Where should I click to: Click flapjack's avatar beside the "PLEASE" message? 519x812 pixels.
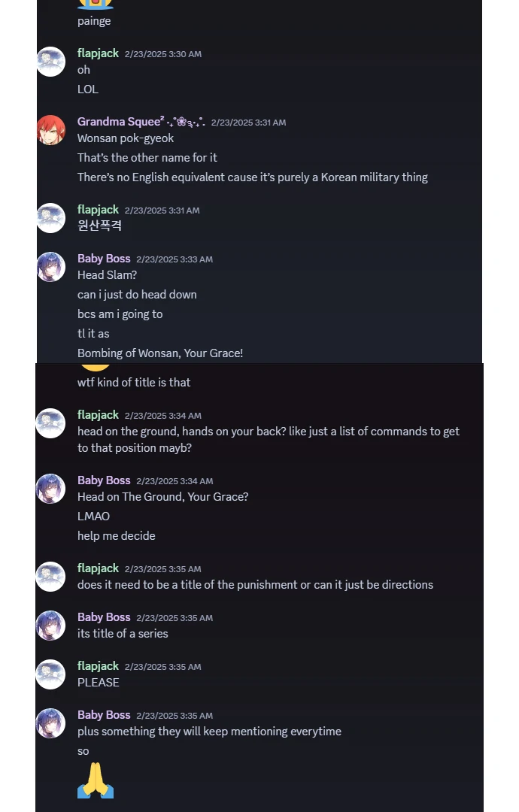pyautogui.click(x=51, y=674)
